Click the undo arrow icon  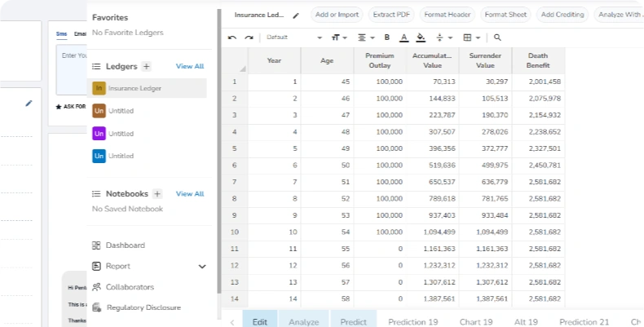(232, 38)
